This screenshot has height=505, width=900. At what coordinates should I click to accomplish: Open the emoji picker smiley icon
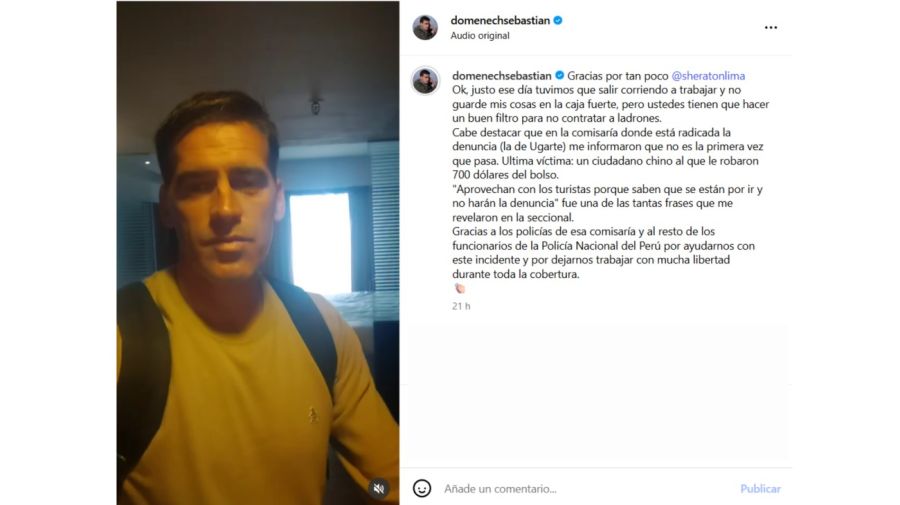[x=422, y=488]
